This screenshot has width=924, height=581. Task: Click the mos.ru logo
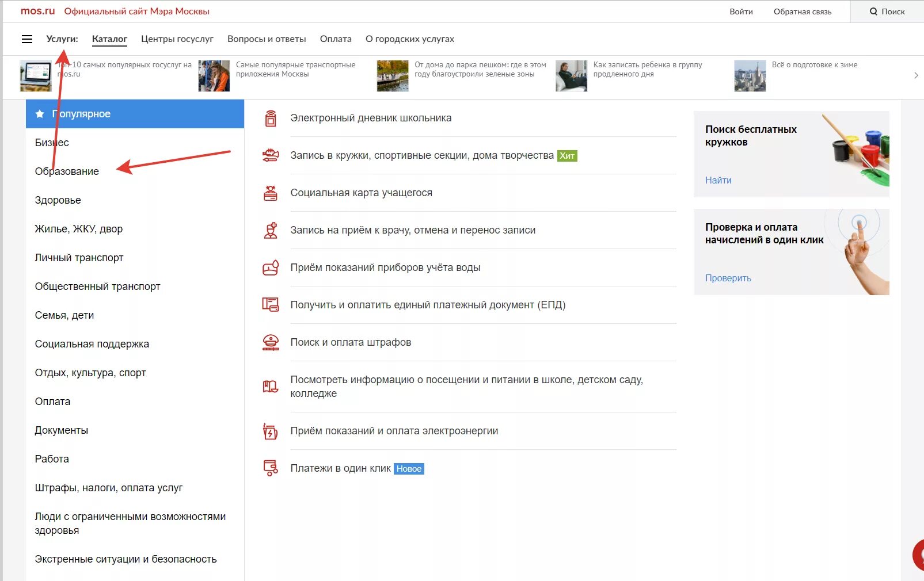click(x=38, y=11)
